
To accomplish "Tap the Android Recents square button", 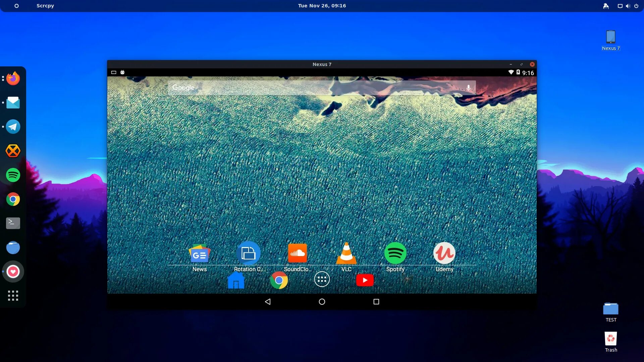I will [376, 302].
